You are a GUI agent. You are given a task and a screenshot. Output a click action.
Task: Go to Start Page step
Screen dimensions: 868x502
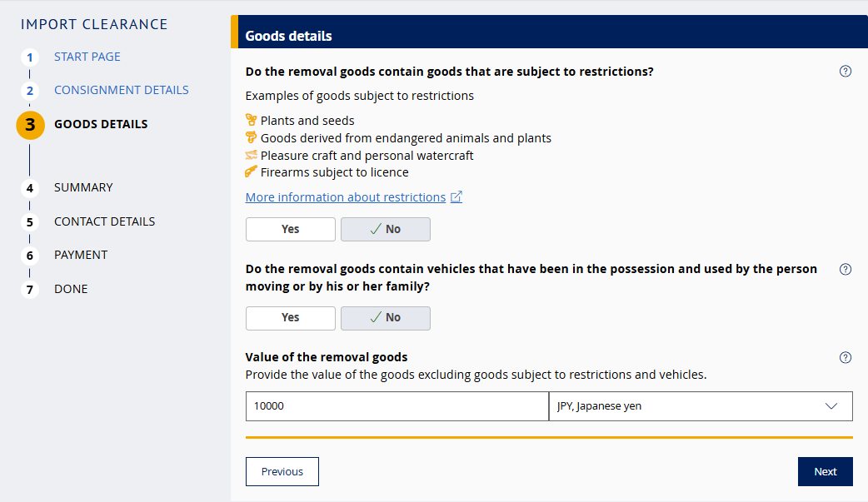[87, 57]
